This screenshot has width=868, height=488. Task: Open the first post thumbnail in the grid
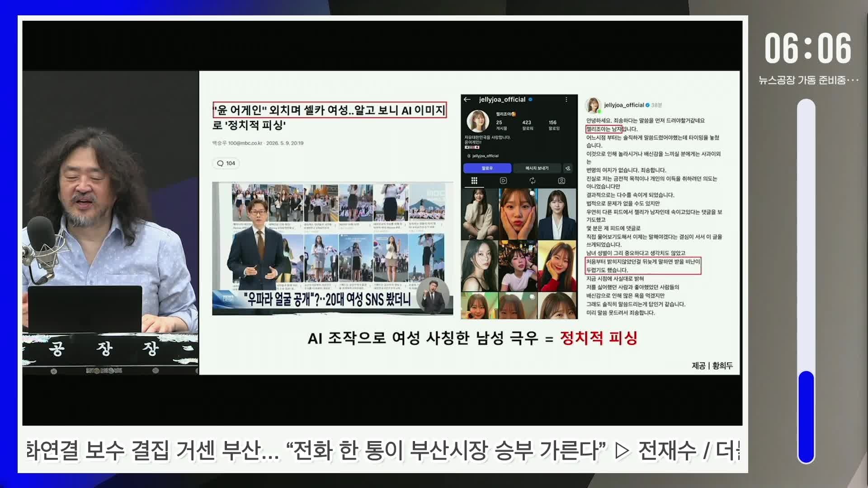pyautogui.click(x=479, y=214)
